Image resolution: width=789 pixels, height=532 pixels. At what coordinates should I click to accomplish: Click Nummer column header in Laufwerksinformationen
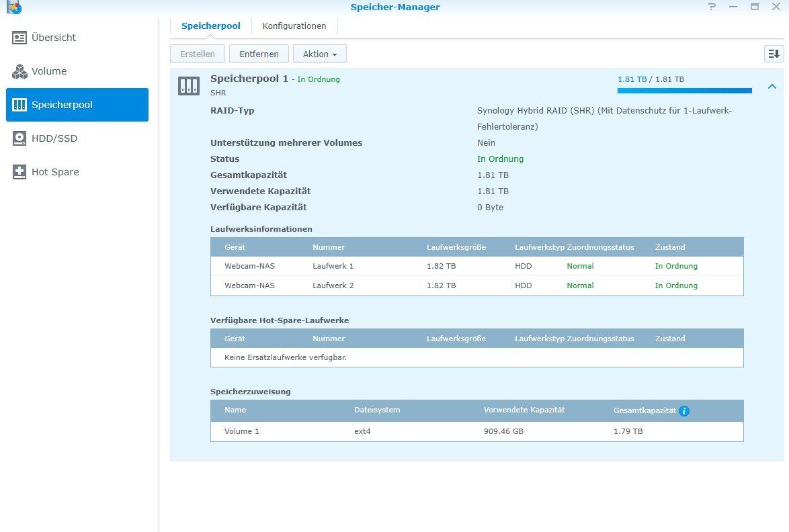[329, 247]
